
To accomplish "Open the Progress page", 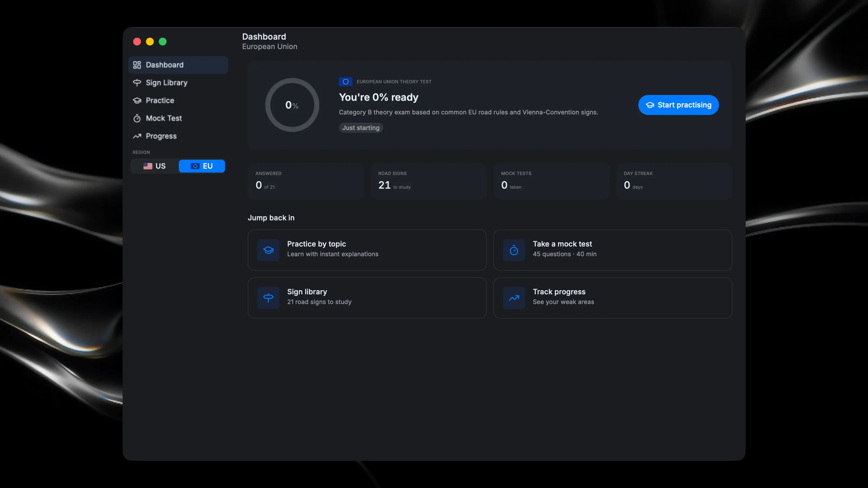I will (178, 136).
